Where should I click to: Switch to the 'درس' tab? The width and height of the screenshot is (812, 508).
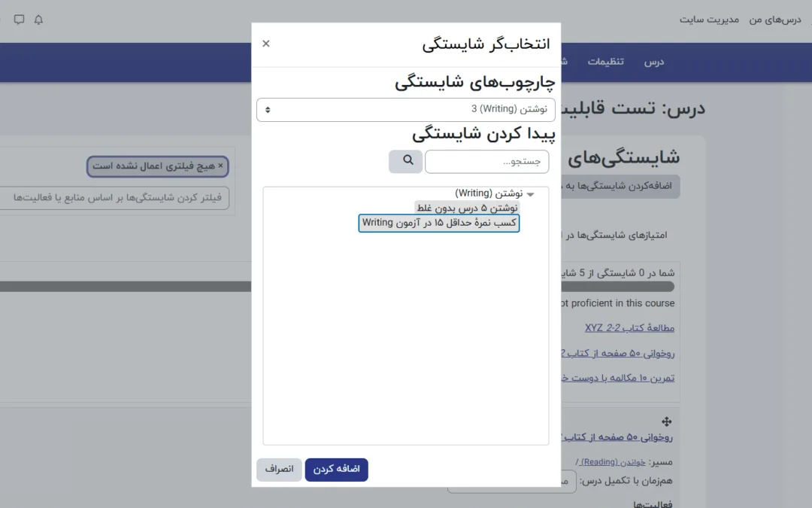click(x=654, y=62)
